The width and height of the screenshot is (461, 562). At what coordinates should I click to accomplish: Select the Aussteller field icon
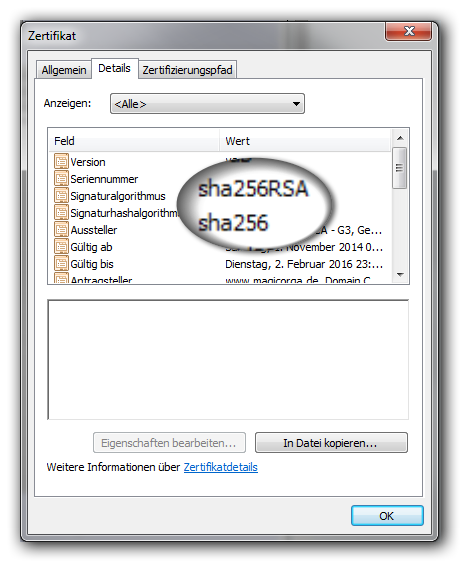click(x=61, y=229)
